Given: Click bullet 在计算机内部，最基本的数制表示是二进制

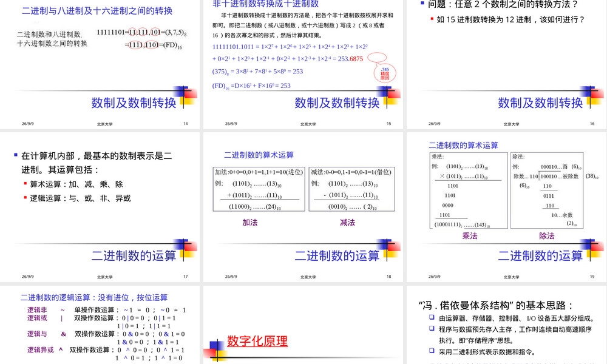Looking at the screenshot, I should [97, 163].
